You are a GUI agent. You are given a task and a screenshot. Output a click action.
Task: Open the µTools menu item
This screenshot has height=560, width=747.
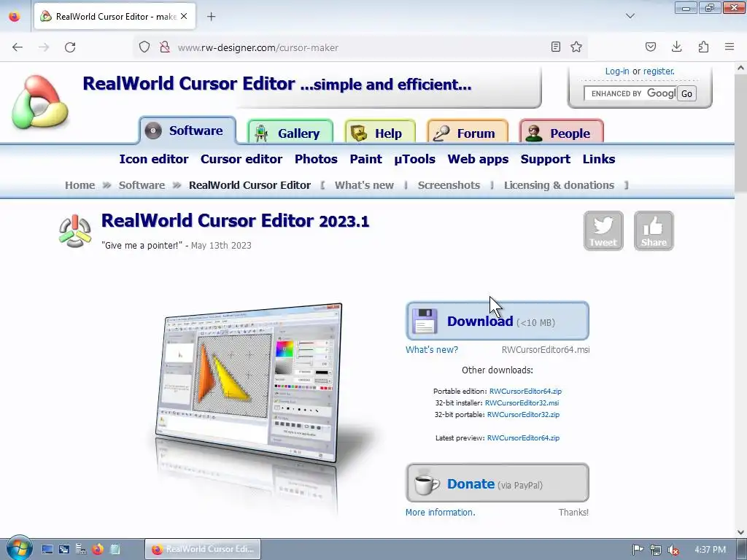click(414, 159)
